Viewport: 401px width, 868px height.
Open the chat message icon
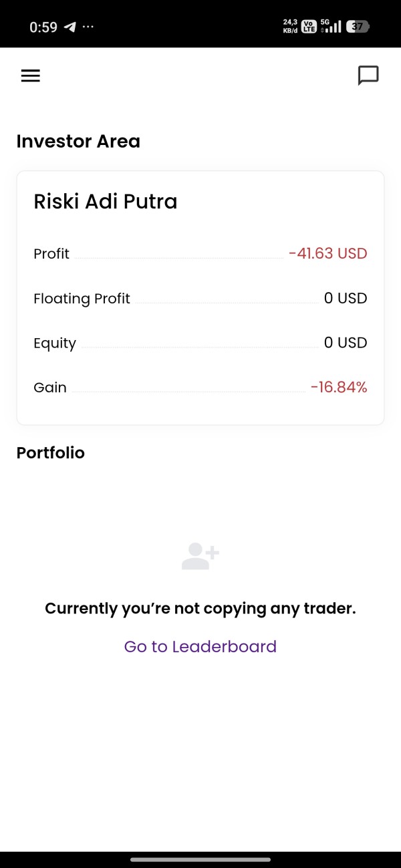[x=368, y=76]
